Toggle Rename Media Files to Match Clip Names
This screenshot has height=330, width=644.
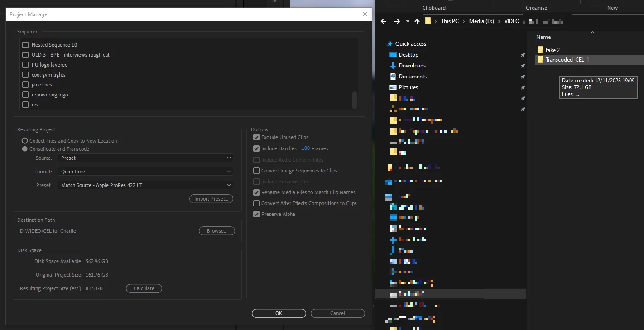256,192
